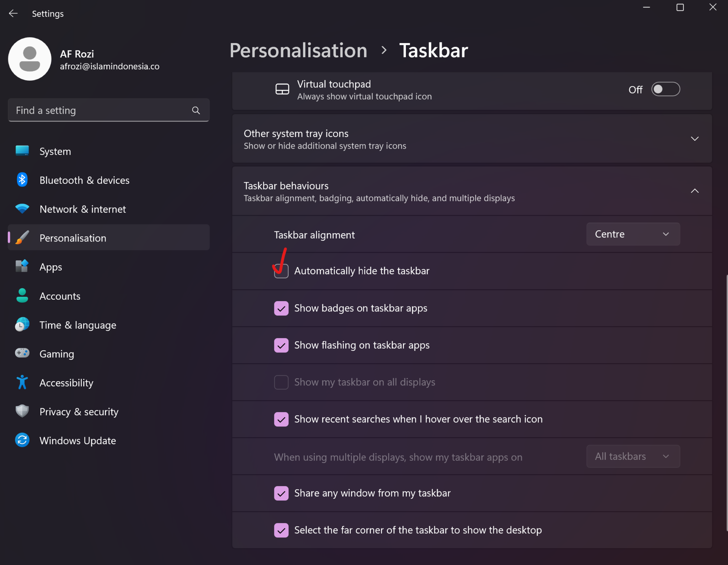The image size is (728, 565).
Task: Enable Automatically hide the taskbar
Action: pos(281,271)
